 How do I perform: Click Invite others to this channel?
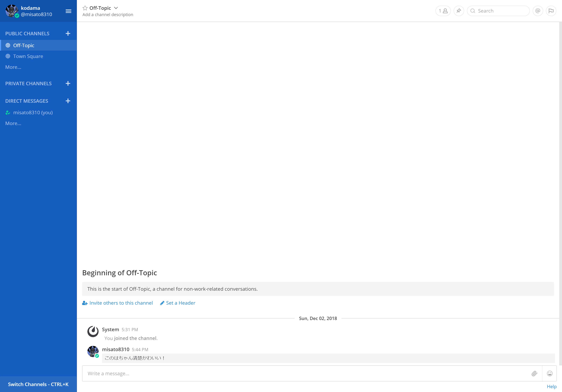tap(118, 303)
